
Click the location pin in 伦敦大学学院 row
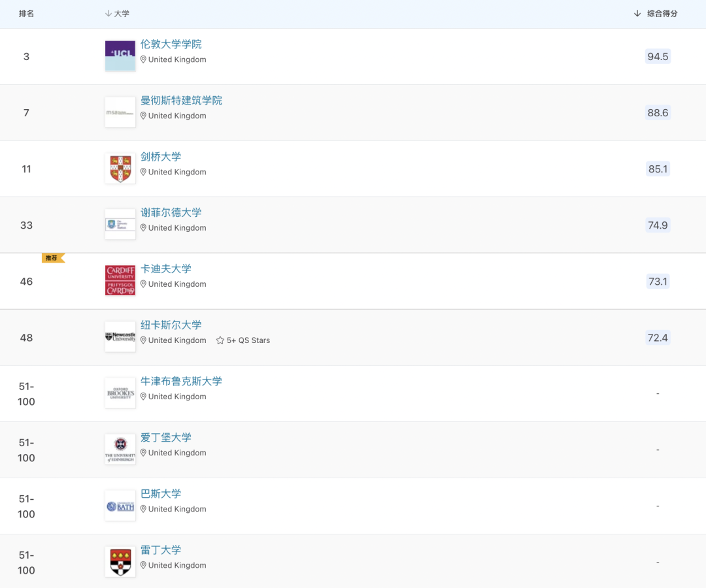pyautogui.click(x=143, y=59)
